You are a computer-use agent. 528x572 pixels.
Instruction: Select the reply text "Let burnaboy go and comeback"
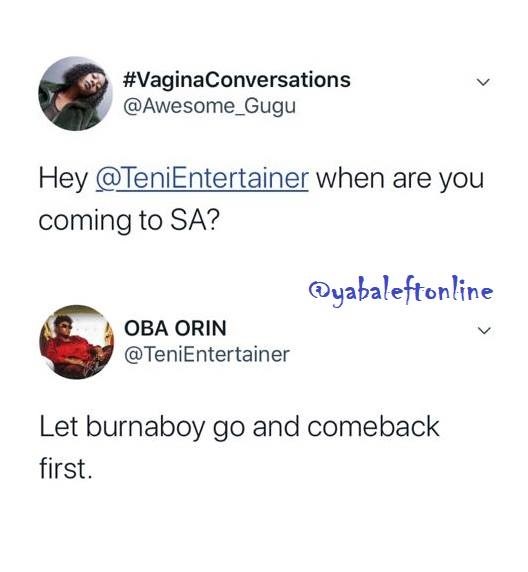tap(239, 427)
